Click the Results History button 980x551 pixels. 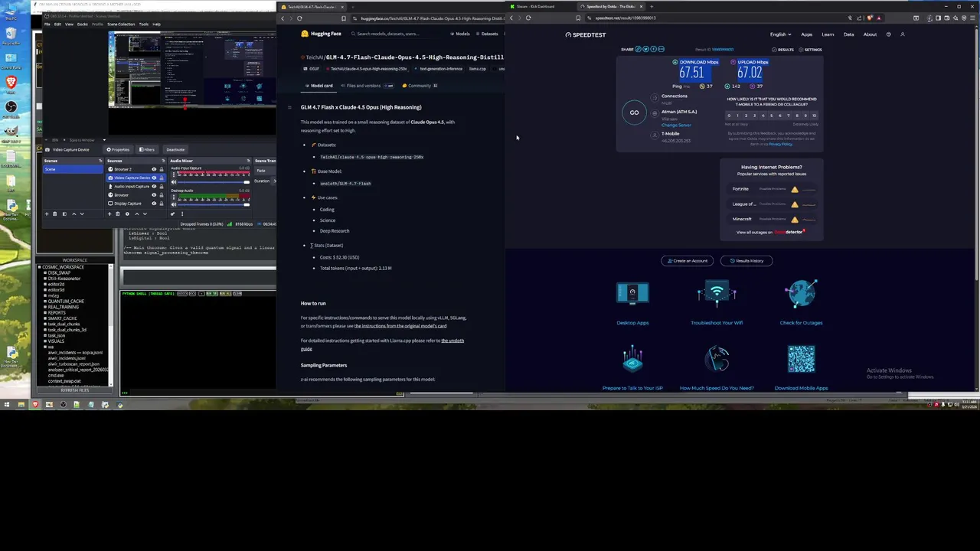tap(746, 261)
